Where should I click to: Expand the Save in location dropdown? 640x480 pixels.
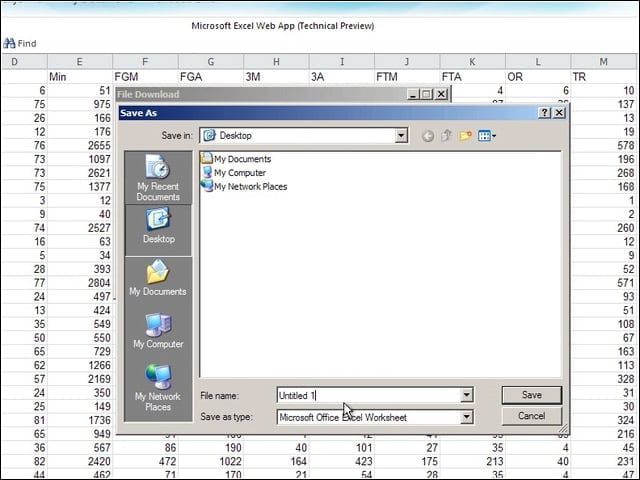401,136
